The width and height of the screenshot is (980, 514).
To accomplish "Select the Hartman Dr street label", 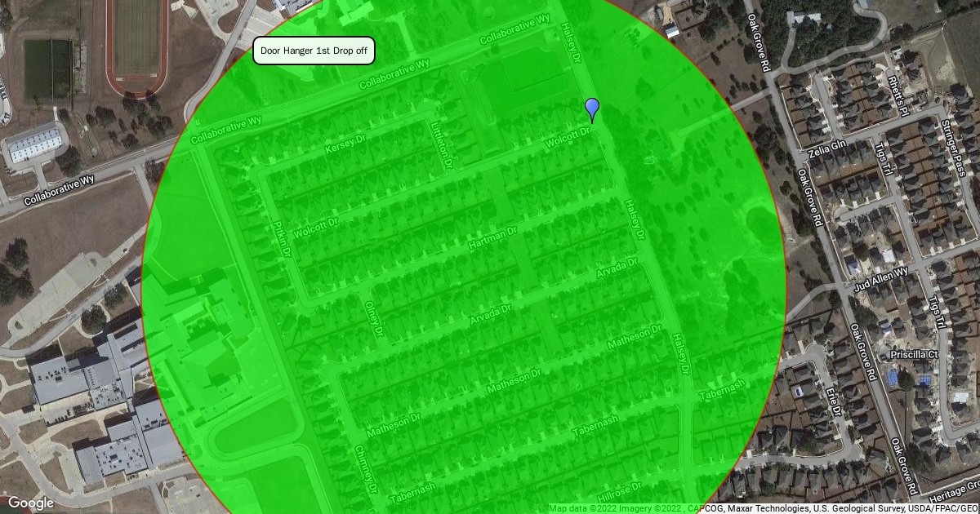I will click(492, 238).
